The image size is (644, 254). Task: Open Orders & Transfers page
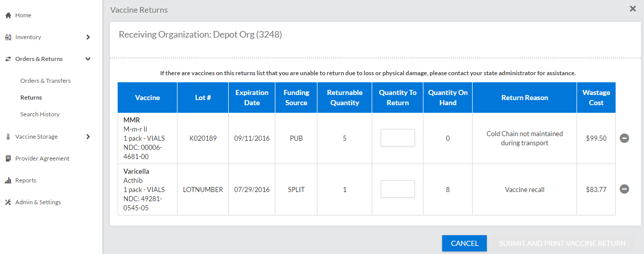46,81
